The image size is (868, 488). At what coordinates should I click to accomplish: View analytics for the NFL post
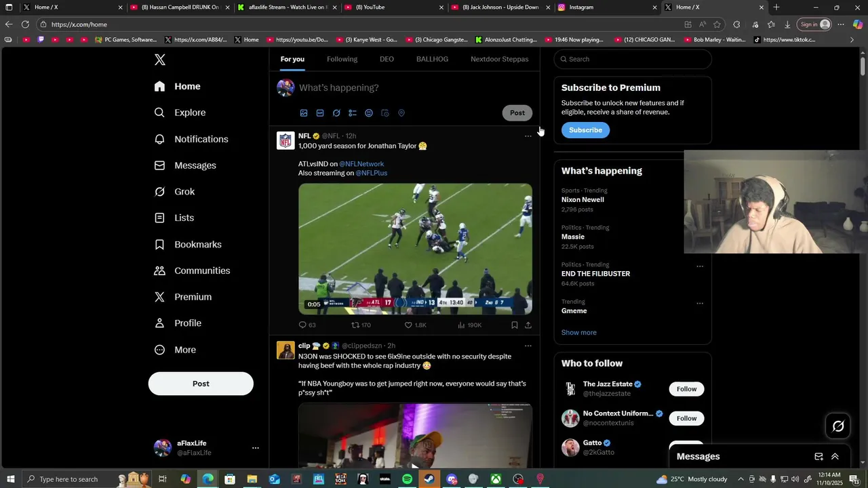tap(469, 325)
